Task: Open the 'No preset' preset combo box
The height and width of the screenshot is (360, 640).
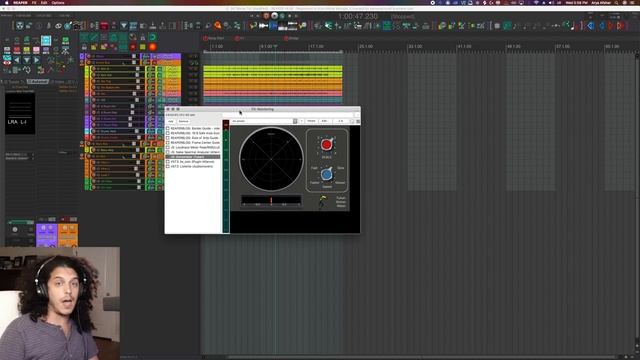Action: 264,121
